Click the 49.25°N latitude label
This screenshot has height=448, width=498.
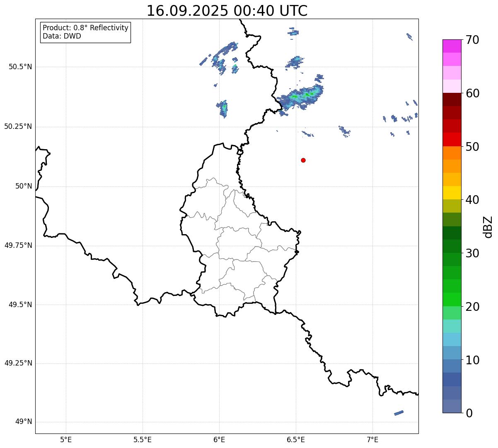coord(18,363)
